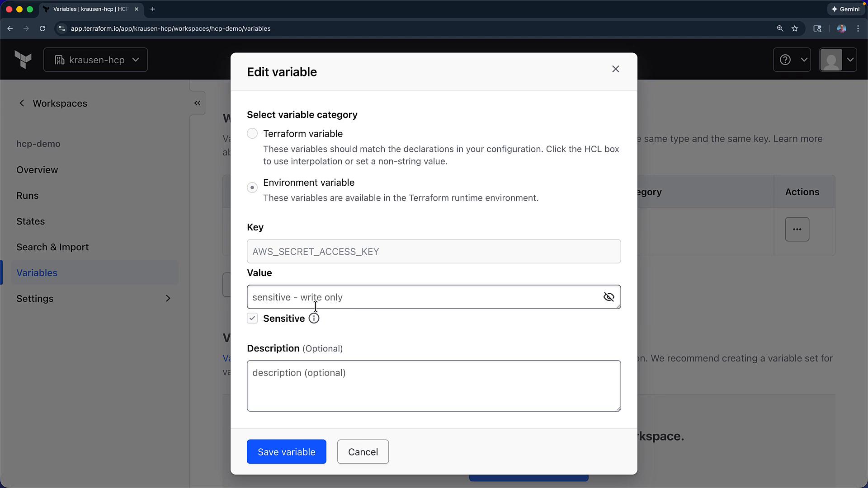
Task: Click the address bar URL
Action: pos(170,28)
